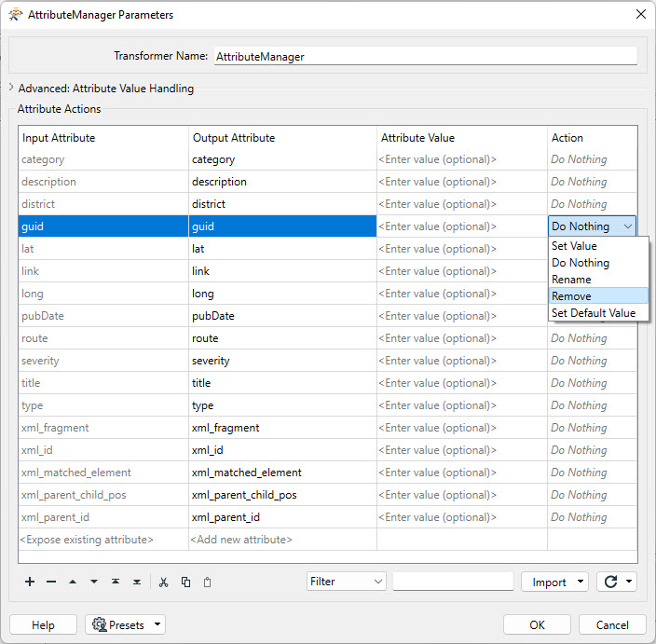Click Output Attribute column header
The height and width of the screenshot is (644, 656).
coord(282,138)
